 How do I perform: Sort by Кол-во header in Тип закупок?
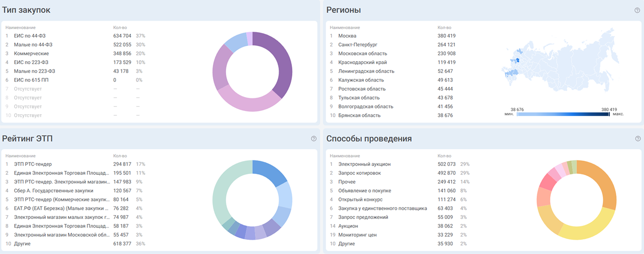point(120,28)
